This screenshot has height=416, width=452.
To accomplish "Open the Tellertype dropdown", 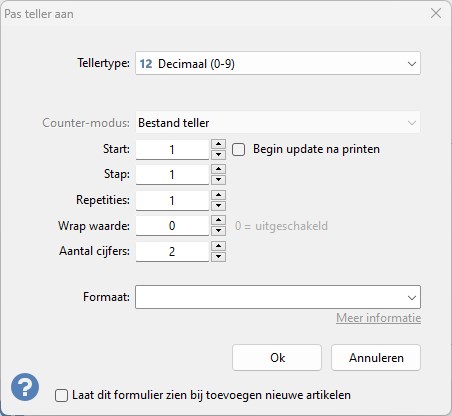I will (278, 63).
